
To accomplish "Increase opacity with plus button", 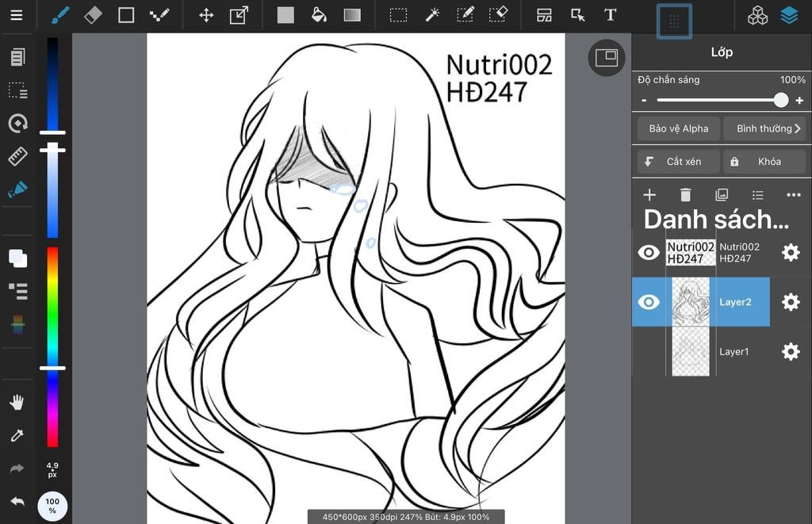I will [799, 101].
